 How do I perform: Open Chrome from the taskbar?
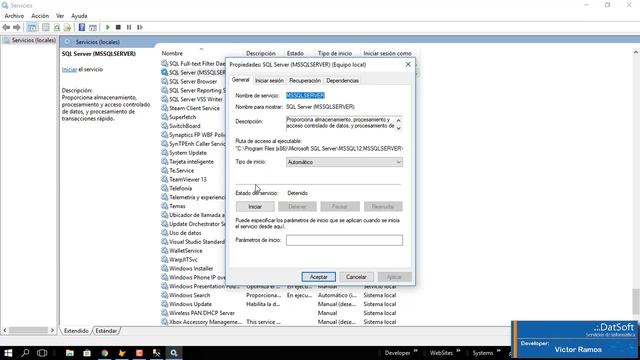click(x=104, y=353)
